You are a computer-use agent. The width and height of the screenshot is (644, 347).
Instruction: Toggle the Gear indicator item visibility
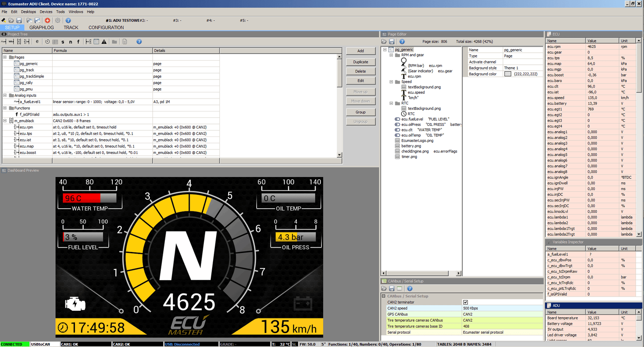point(403,70)
